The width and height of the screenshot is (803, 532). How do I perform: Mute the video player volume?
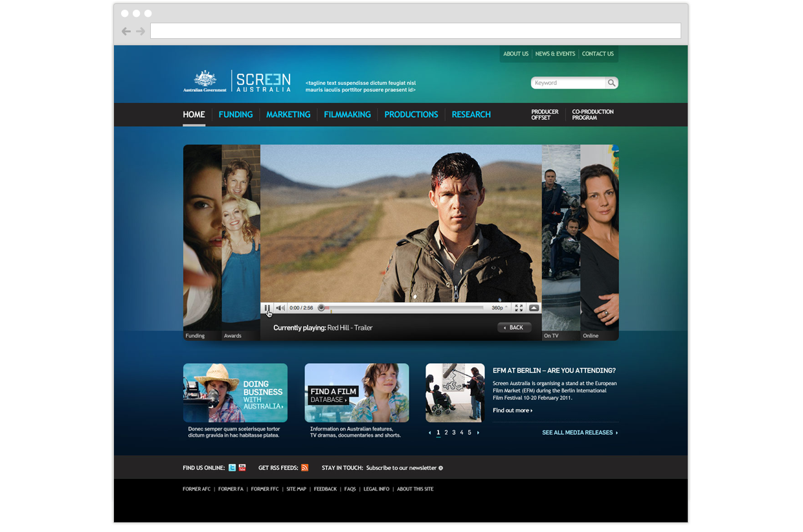[280, 308]
